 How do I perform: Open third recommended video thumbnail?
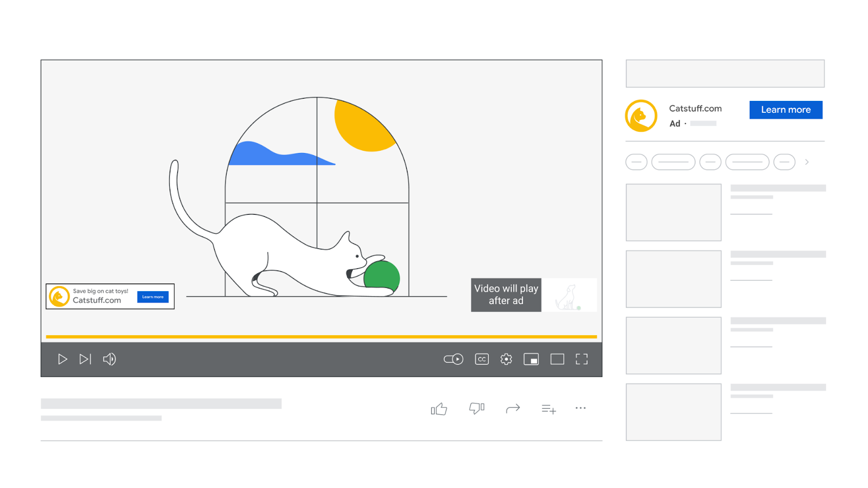coord(673,345)
